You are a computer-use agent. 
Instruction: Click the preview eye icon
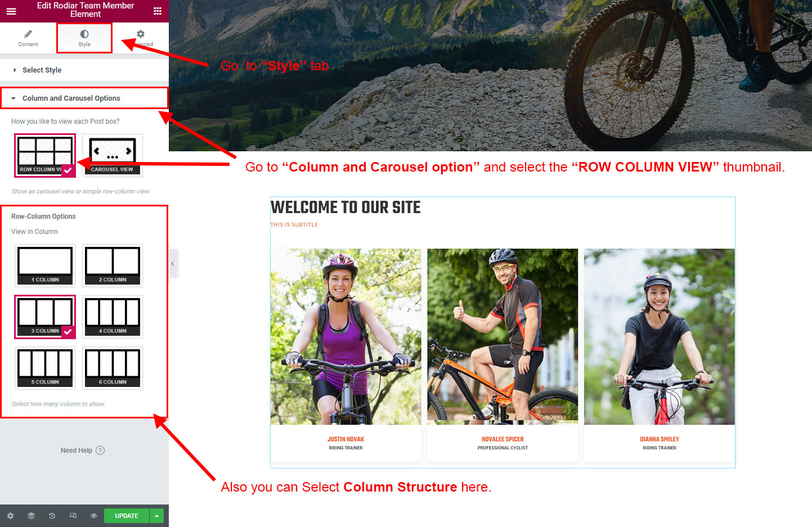click(93, 516)
